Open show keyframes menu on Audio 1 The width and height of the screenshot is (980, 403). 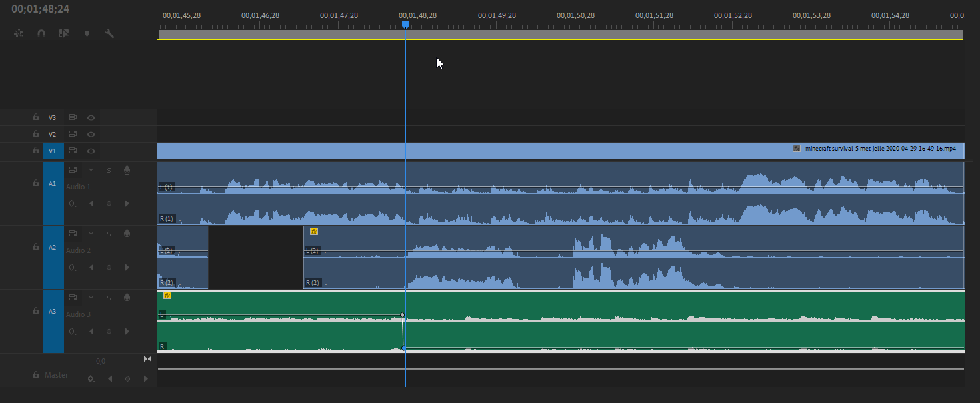pos(73,203)
